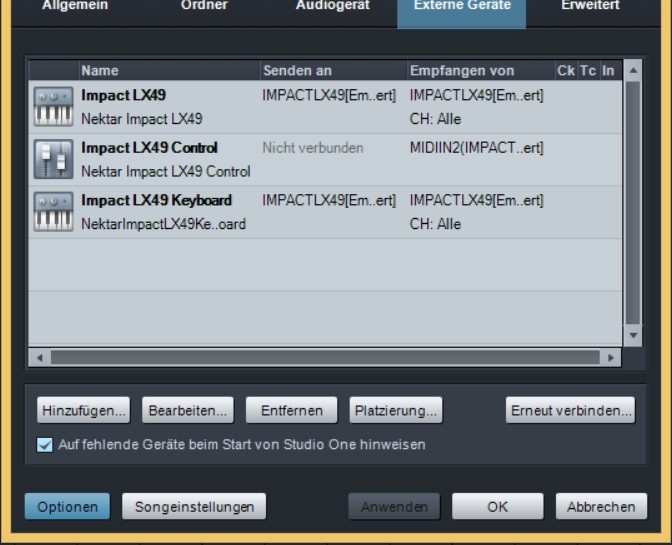Select the Optionen button
672x545 pixels.
click(67, 506)
